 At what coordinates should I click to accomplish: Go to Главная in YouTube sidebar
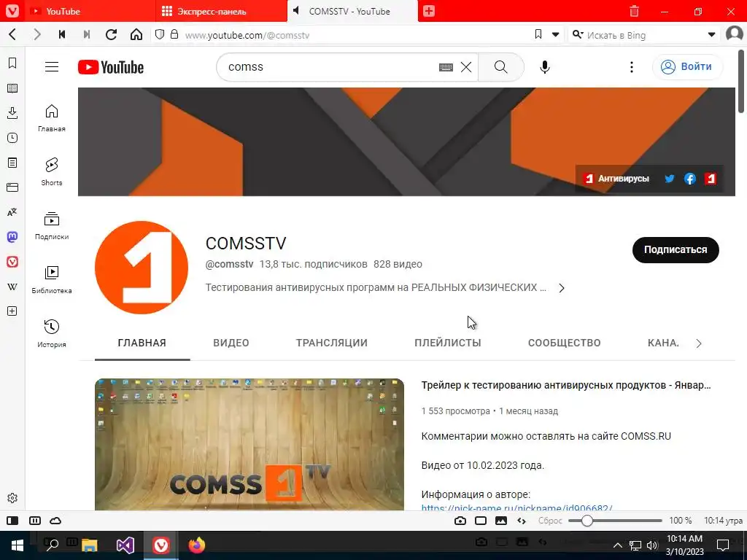pos(52,118)
